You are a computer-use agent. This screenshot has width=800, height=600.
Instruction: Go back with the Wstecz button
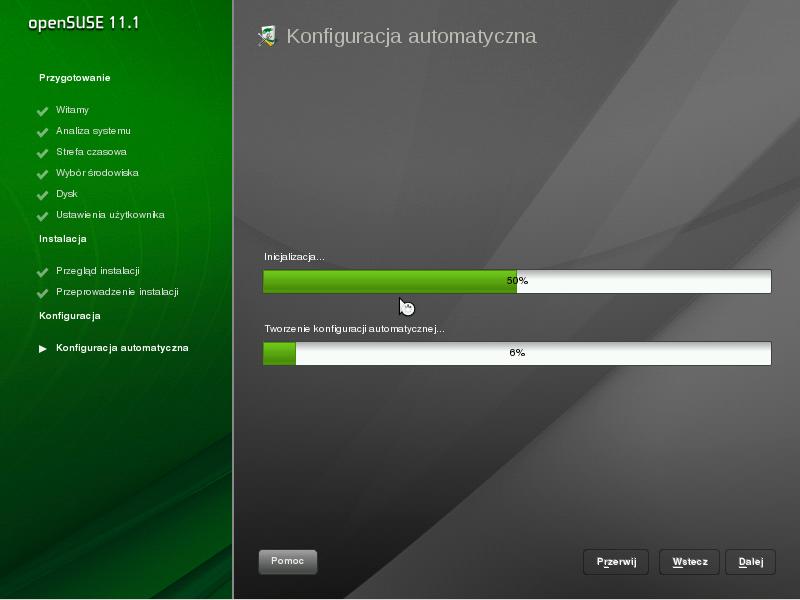tap(689, 562)
